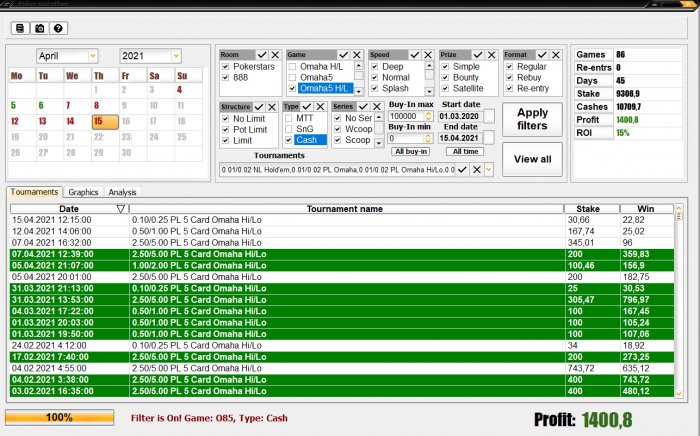Check all in the Room filter

[x=262, y=55]
